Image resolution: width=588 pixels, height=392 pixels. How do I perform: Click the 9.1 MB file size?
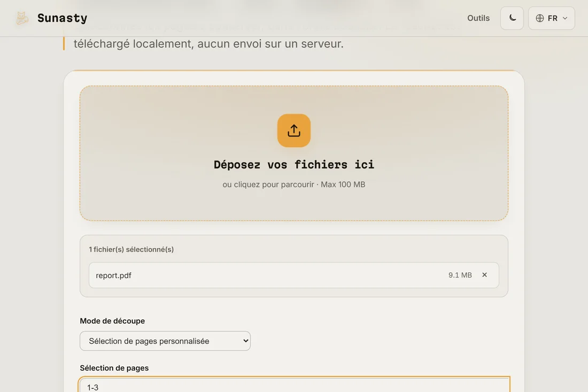pos(460,275)
